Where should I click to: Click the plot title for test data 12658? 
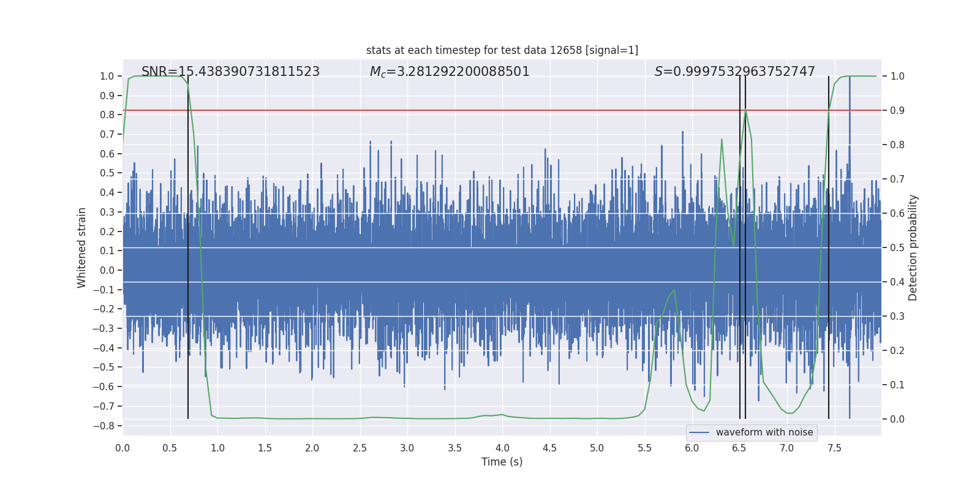[x=502, y=50]
